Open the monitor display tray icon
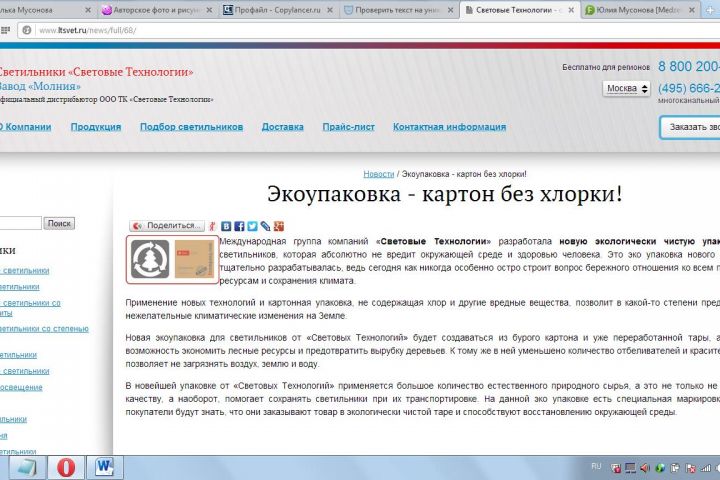Viewport: 720px width, 480px height. 630,468
